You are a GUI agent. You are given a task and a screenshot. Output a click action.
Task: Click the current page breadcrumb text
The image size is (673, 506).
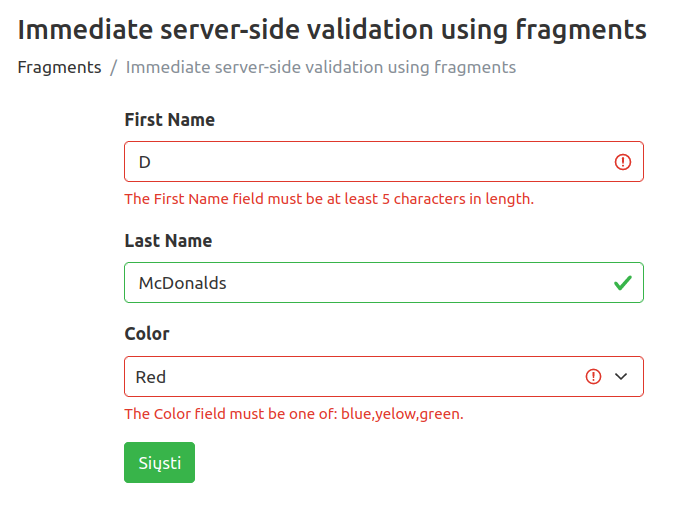click(321, 68)
